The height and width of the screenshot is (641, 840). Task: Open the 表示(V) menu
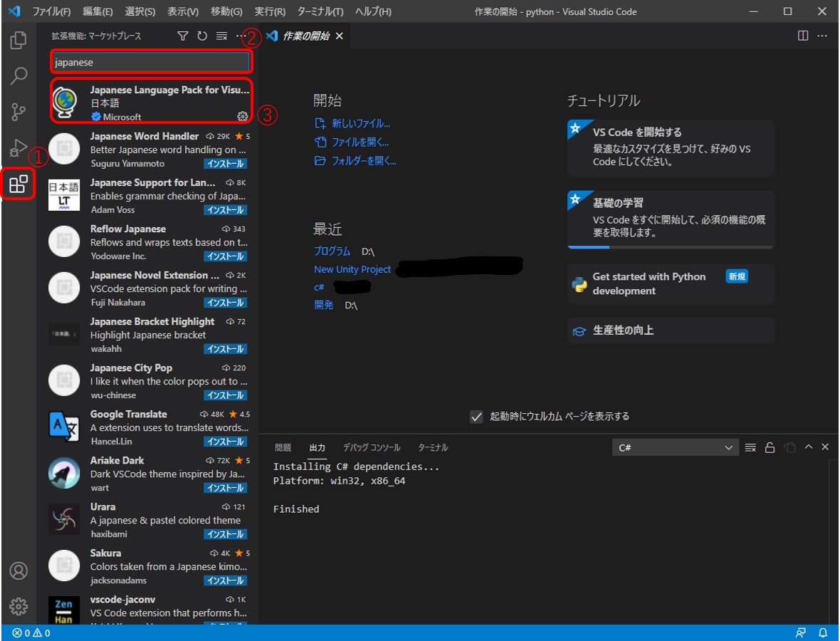(183, 11)
